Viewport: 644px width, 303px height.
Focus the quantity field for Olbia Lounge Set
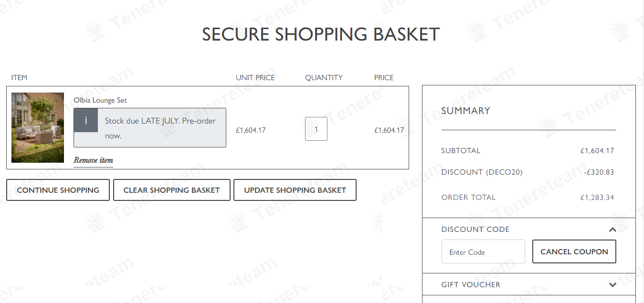pyautogui.click(x=316, y=129)
